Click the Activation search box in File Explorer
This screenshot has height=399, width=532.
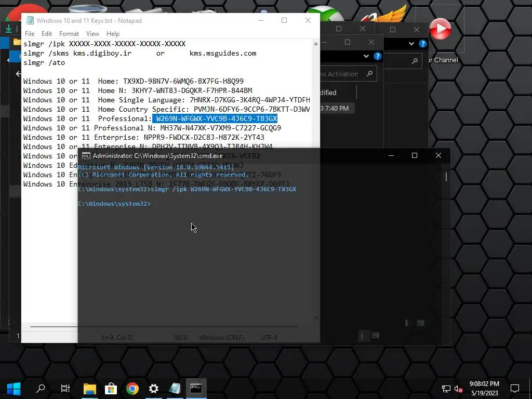[x=348, y=74]
